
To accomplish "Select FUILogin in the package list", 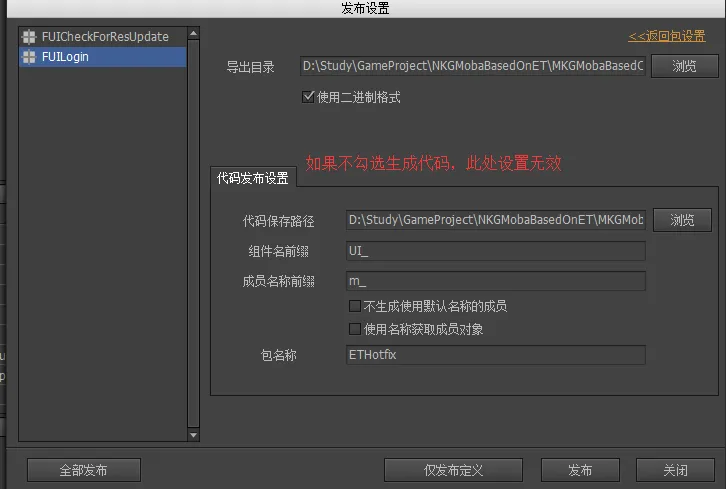I will click(x=103, y=57).
